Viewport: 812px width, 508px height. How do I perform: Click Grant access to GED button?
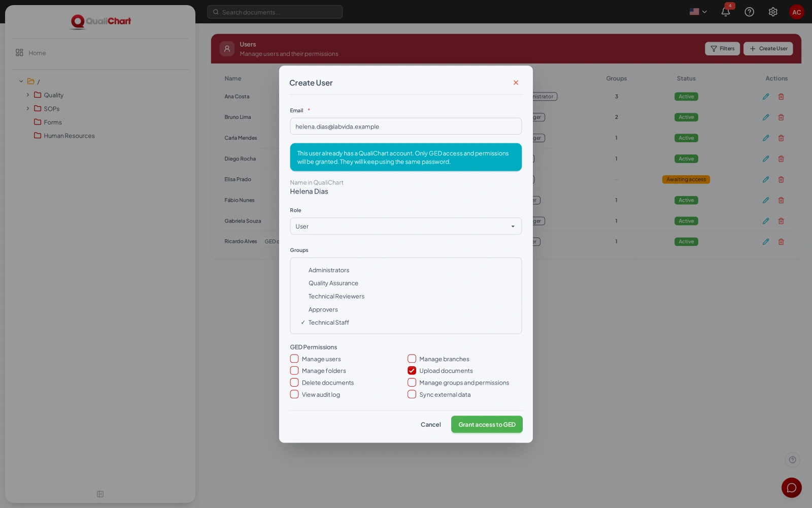click(487, 425)
